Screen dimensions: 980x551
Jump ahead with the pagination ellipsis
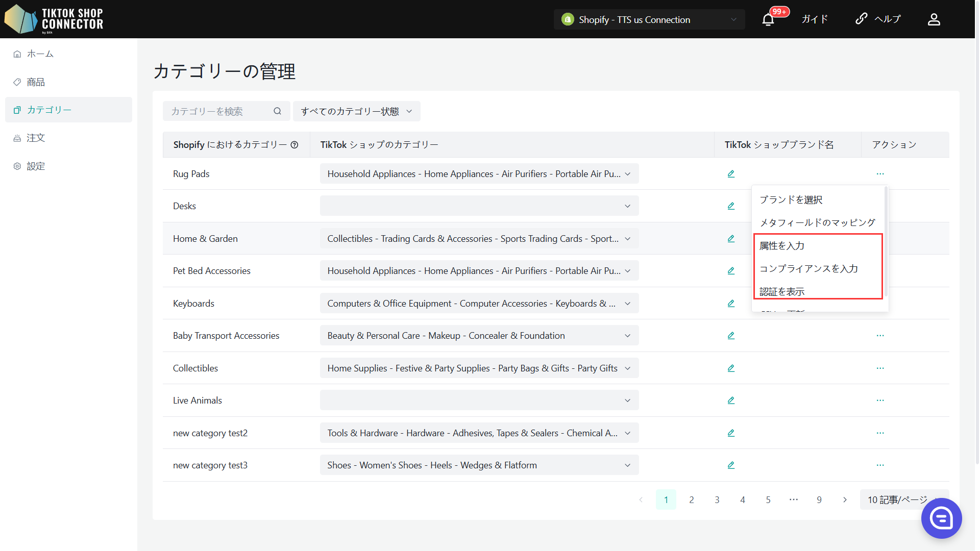coord(793,500)
